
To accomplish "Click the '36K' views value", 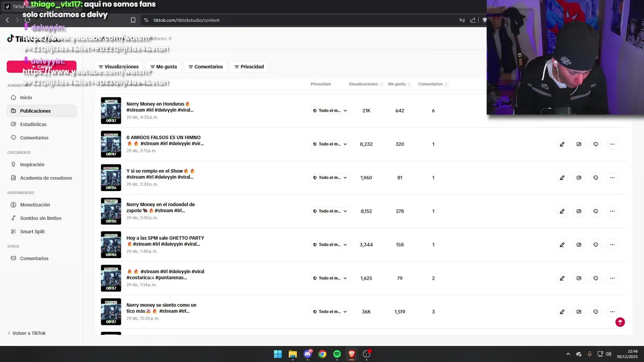I will tap(366, 312).
